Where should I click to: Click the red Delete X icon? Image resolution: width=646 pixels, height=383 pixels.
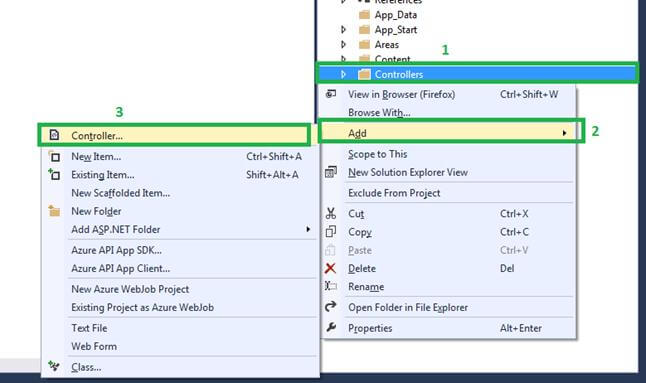[330, 269]
